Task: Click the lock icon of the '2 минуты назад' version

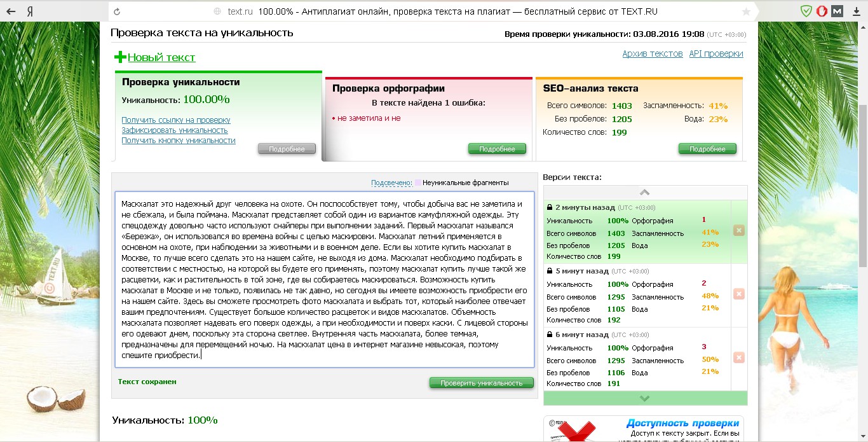Action: (x=550, y=207)
